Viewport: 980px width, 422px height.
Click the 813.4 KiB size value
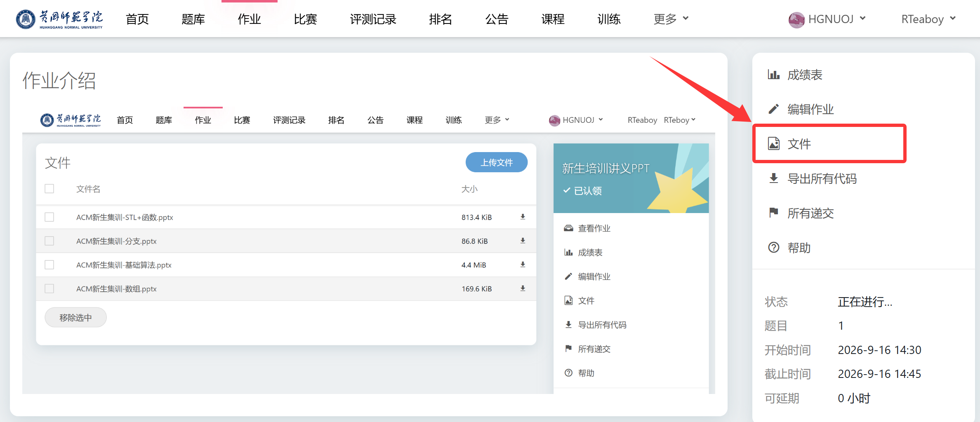click(x=477, y=217)
